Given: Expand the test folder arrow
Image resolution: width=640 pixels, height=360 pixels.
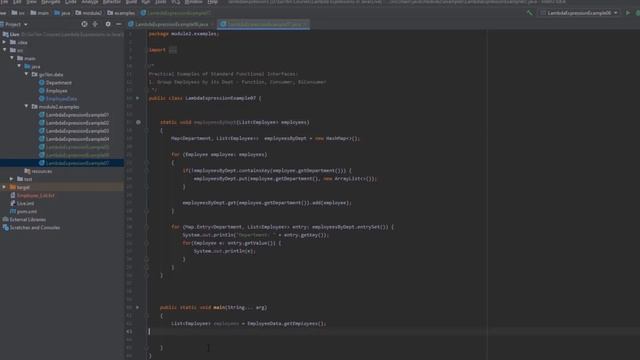Looking at the screenshot, I should tap(12, 179).
